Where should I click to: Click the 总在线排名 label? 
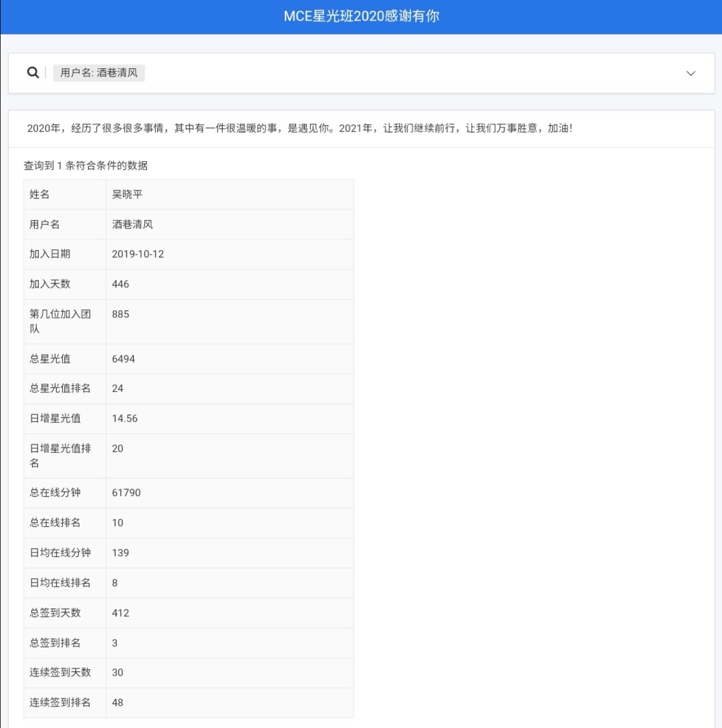tap(55, 523)
